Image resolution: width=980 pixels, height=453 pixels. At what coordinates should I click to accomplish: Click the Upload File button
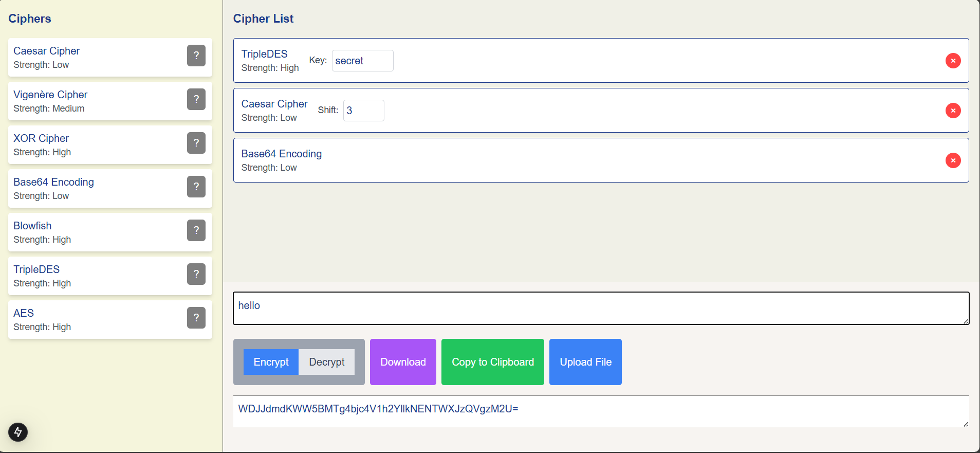(585, 362)
